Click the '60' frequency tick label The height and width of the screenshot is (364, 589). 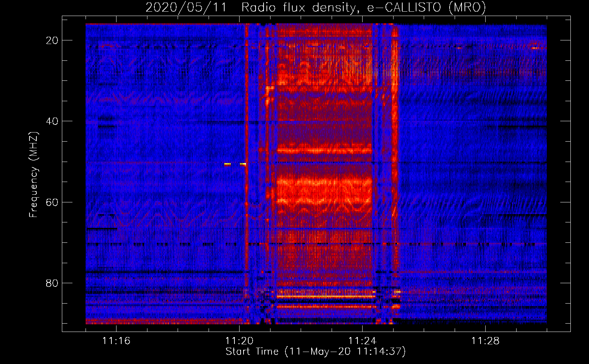coord(52,202)
